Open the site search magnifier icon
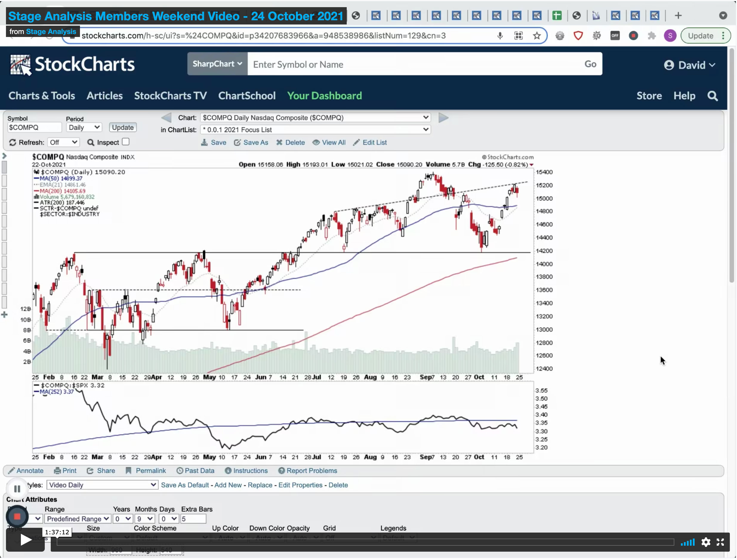Image resolution: width=737 pixels, height=560 pixels. pos(712,96)
